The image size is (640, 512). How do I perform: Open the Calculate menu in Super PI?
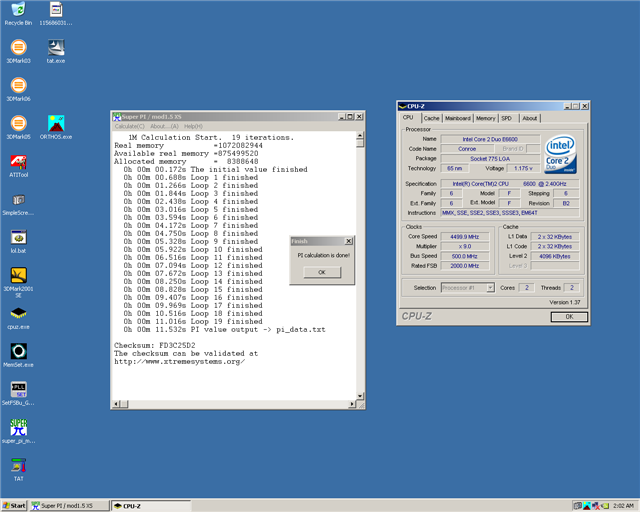click(129, 126)
